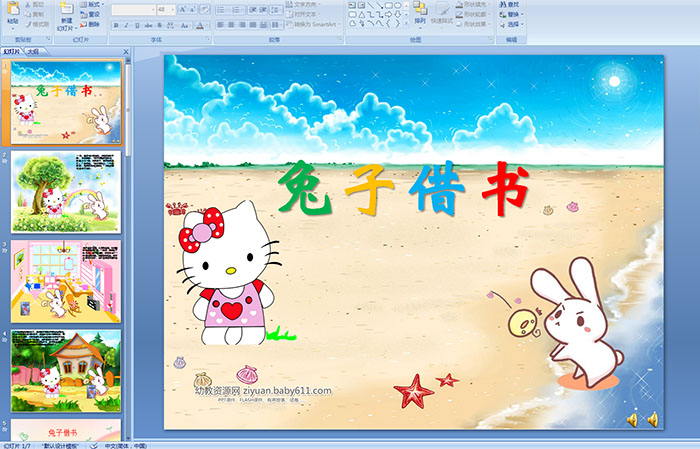Viewport: 700px width, 449px height.
Task: Click the Copy (复制) command
Action: point(34,14)
